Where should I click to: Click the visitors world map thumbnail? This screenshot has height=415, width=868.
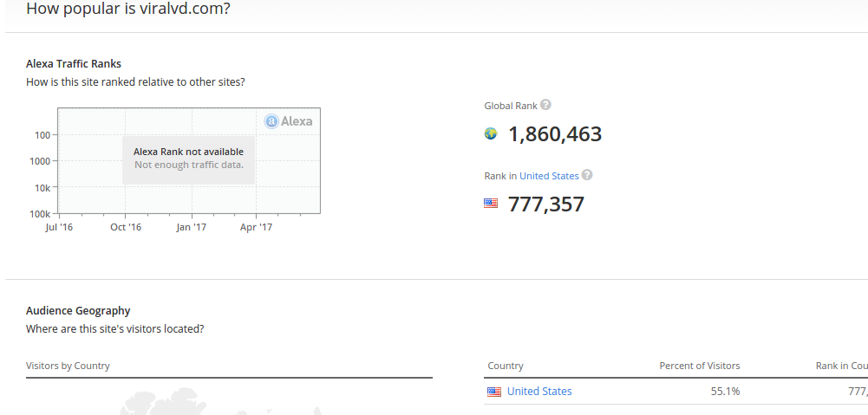pyautogui.click(x=221, y=403)
